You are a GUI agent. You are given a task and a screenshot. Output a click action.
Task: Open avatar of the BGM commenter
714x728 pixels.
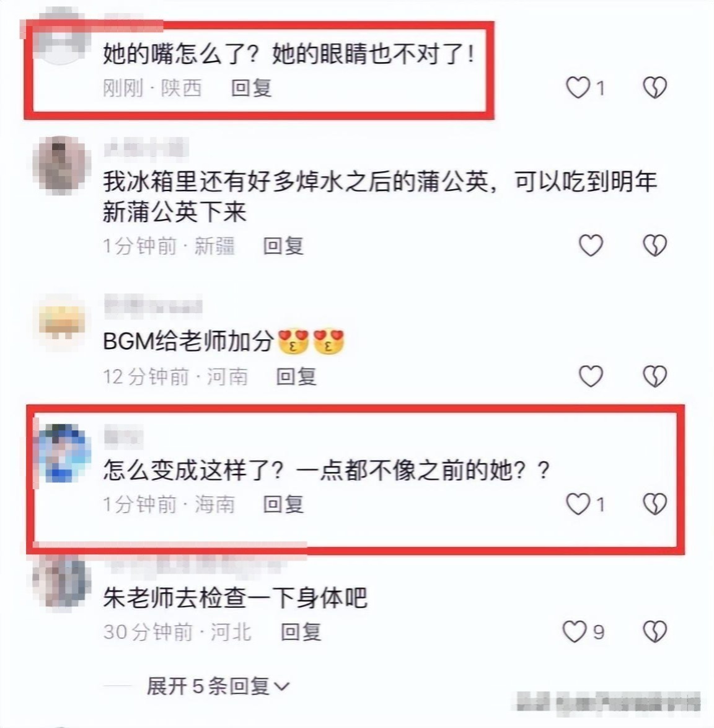pos(62,322)
